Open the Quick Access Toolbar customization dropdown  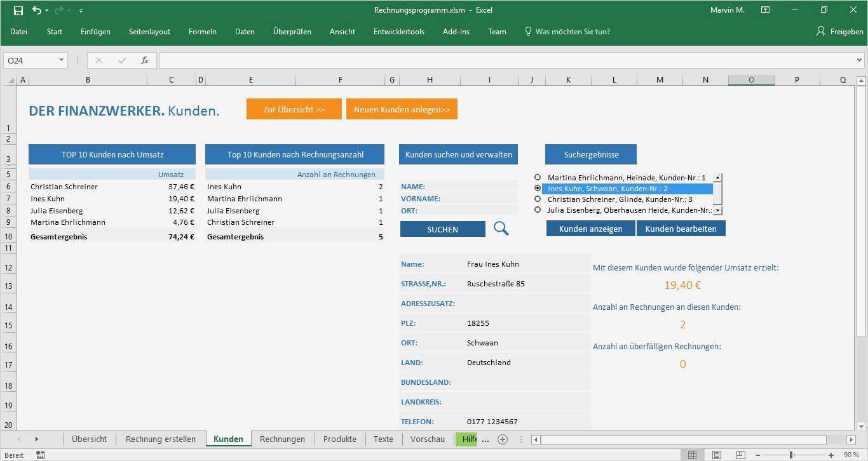(81, 10)
